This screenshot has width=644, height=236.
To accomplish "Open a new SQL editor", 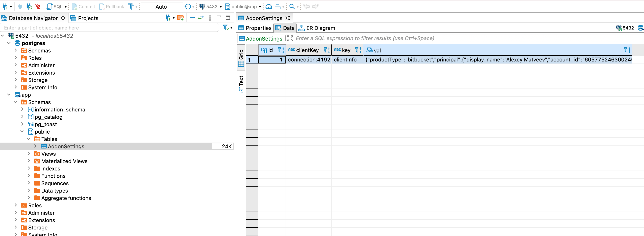I will pyautogui.click(x=54, y=7).
